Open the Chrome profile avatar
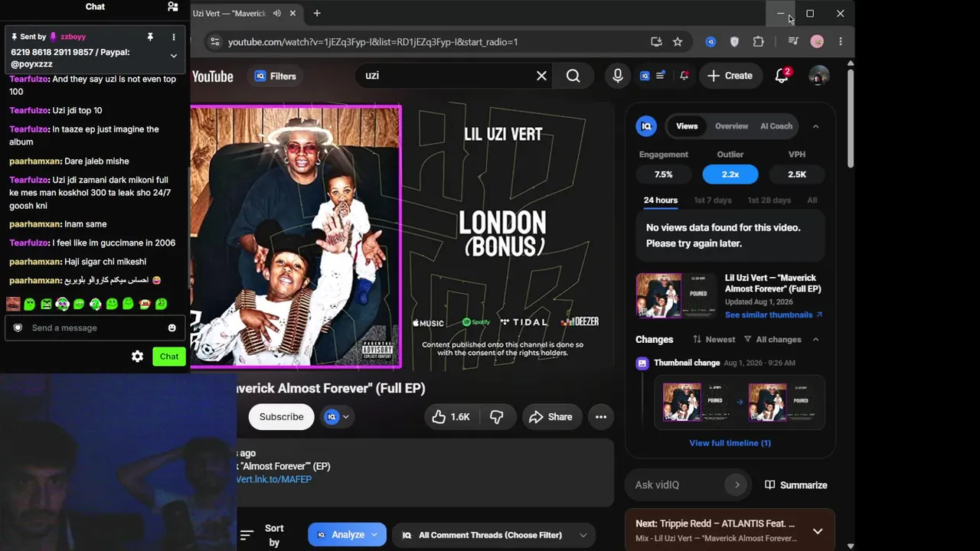The image size is (980, 551). [x=817, y=42]
